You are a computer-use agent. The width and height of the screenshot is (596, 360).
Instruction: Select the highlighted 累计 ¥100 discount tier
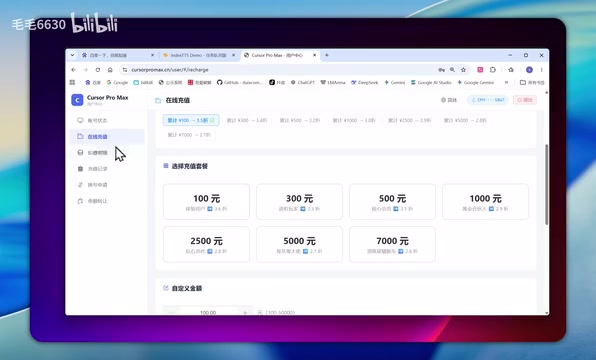tap(191, 120)
